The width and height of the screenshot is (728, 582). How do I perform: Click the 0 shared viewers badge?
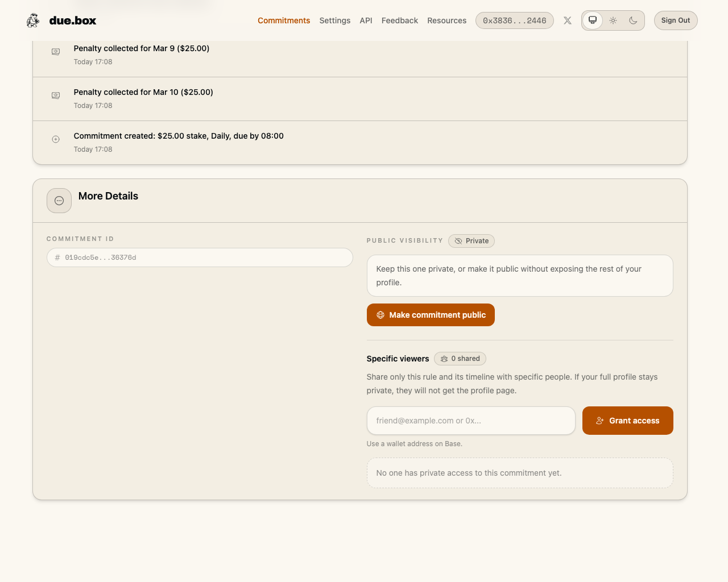(460, 359)
